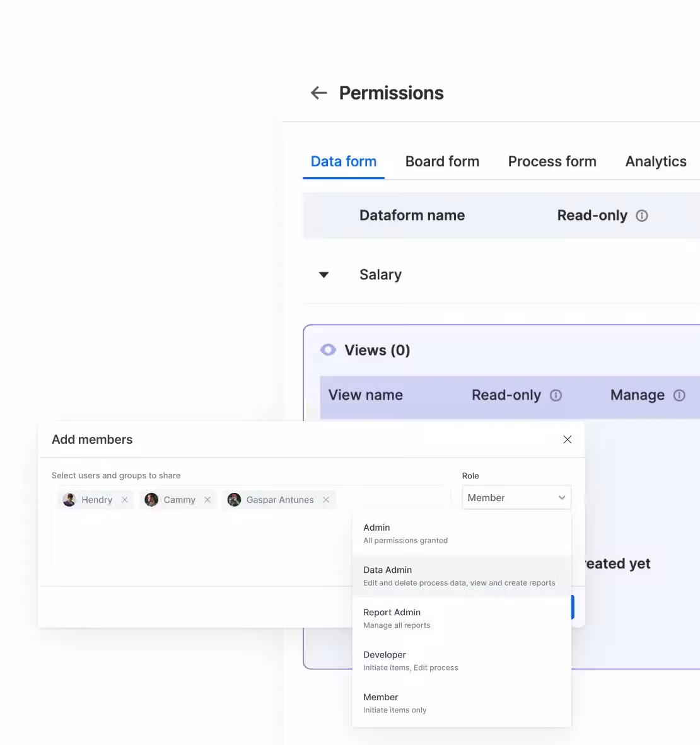Open the Role dropdown showing Member

pyautogui.click(x=516, y=498)
